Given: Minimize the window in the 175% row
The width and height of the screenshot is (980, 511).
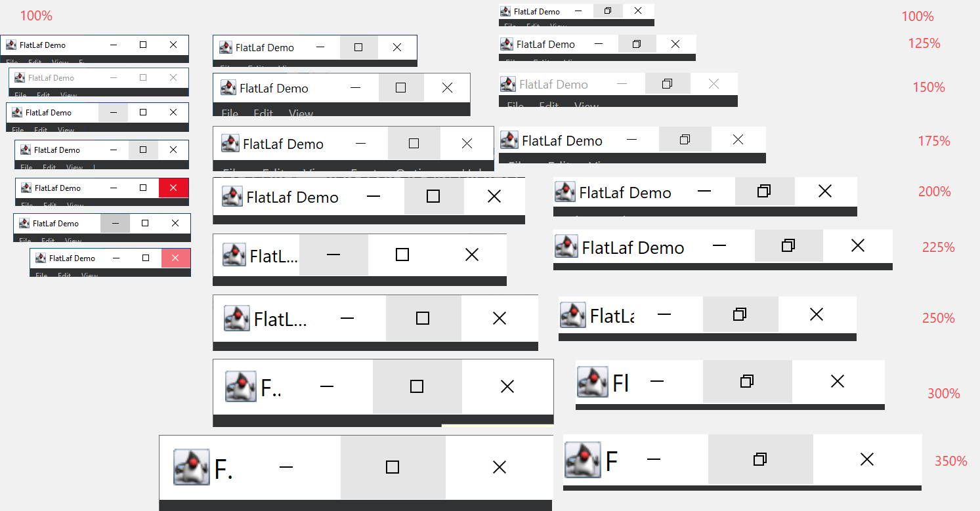Looking at the screenshot, I should tap(631, 140).
